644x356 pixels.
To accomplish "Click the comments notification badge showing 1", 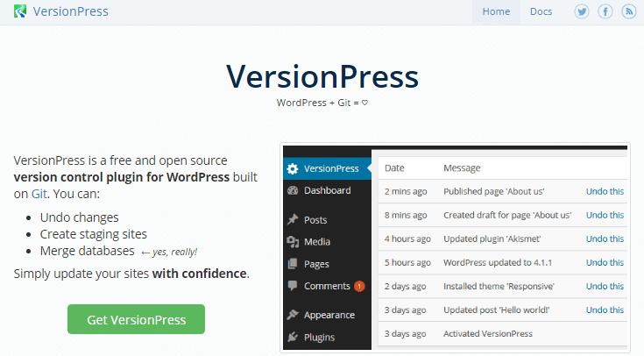I will point(359,286).
